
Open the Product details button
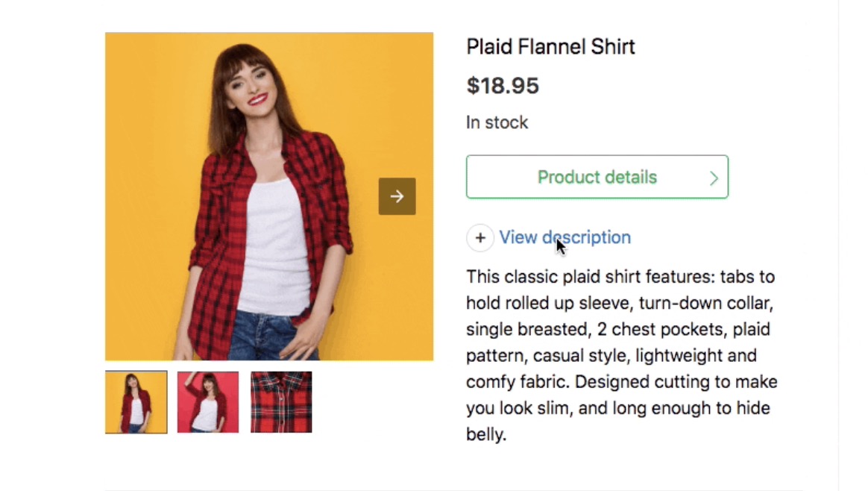pos(597,178)
